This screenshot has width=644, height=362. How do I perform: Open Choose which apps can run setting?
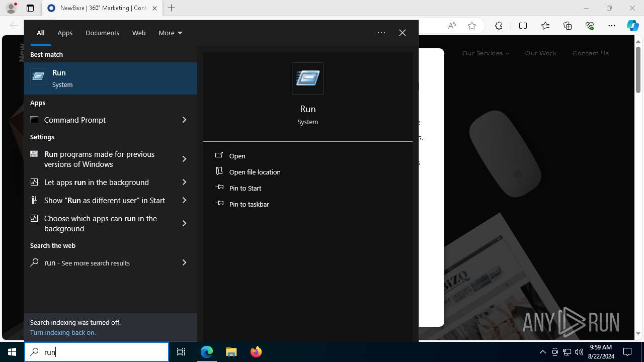tap(100, 223)
